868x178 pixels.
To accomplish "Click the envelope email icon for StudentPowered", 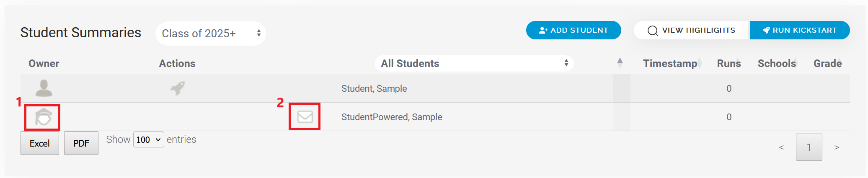I will (x=305, y=116).
